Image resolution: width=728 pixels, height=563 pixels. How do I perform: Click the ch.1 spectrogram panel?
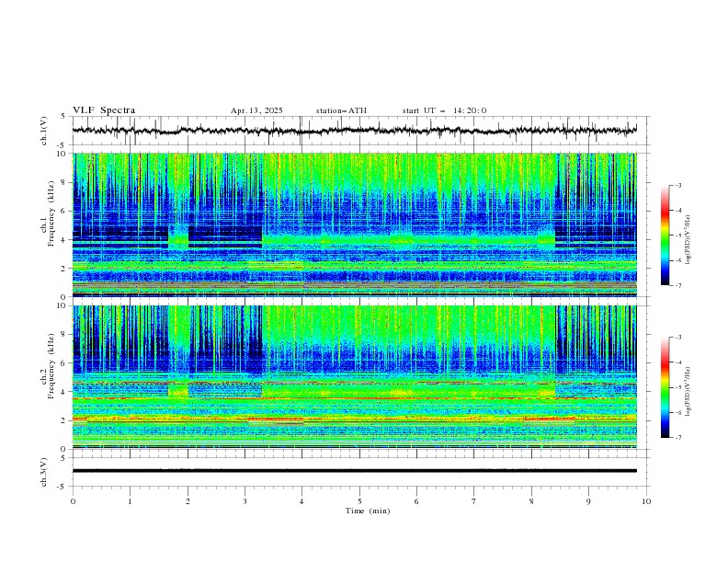[355, 224]
